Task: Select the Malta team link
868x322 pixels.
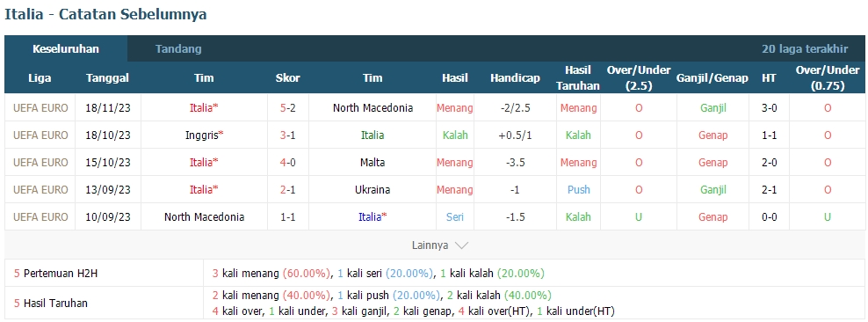Action: point(373,163)
